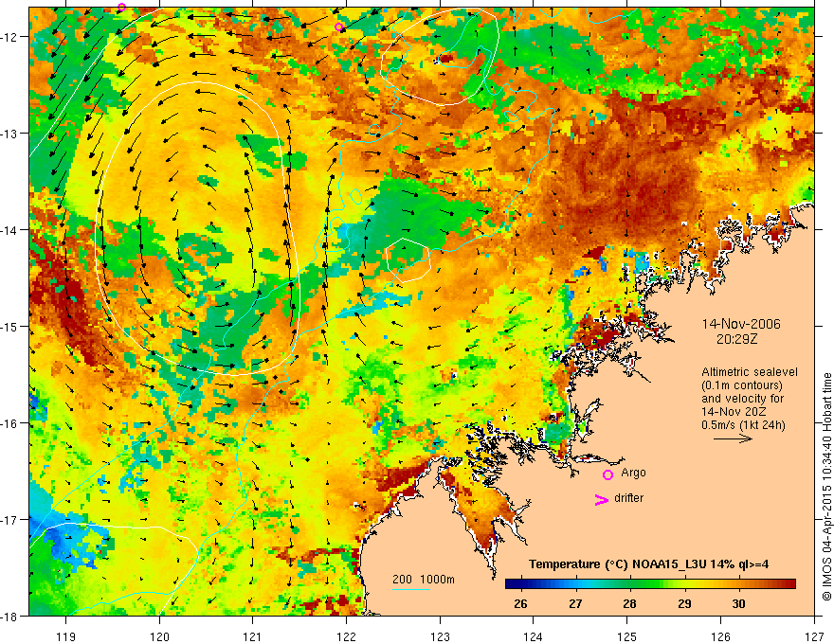Click the colorbar tick label 26

(520, 604)
